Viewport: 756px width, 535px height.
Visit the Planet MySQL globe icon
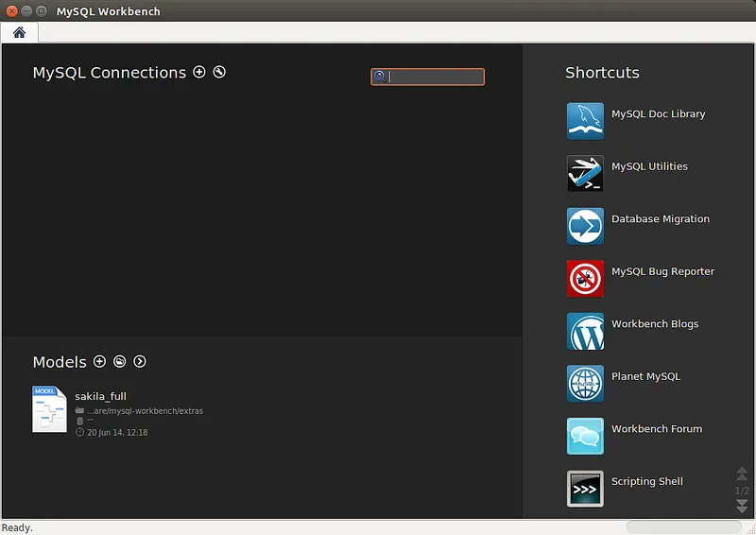(x=585, y=384)
